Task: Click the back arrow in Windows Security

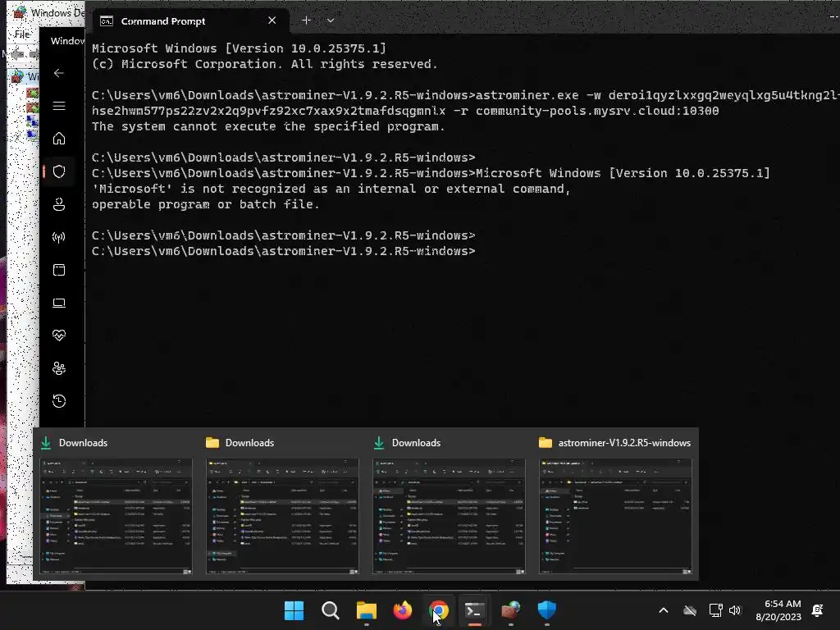Action: pos(59,73)
